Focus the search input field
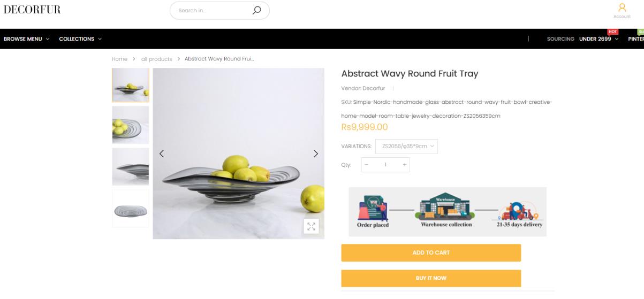The image size is (644, 299). pos(211,10)
